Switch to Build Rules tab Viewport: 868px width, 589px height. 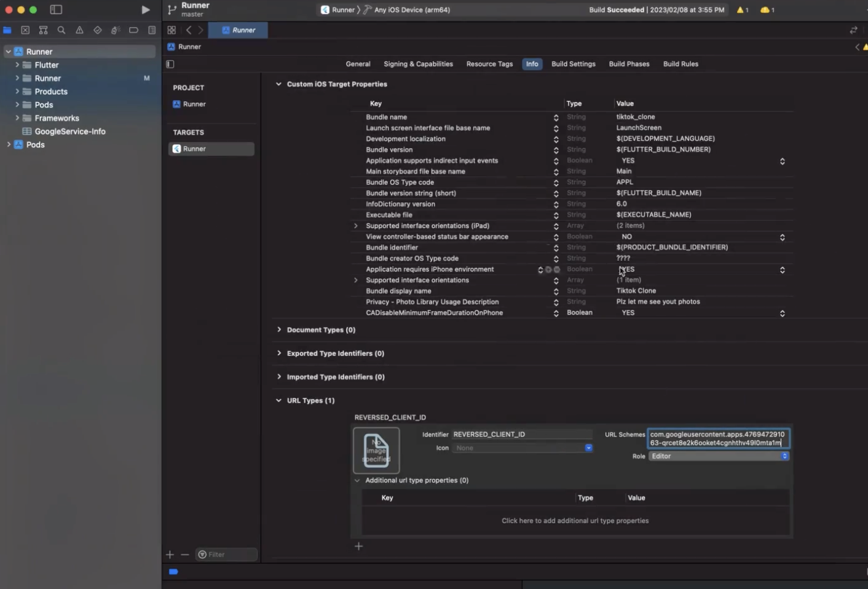tap(681, 64)
